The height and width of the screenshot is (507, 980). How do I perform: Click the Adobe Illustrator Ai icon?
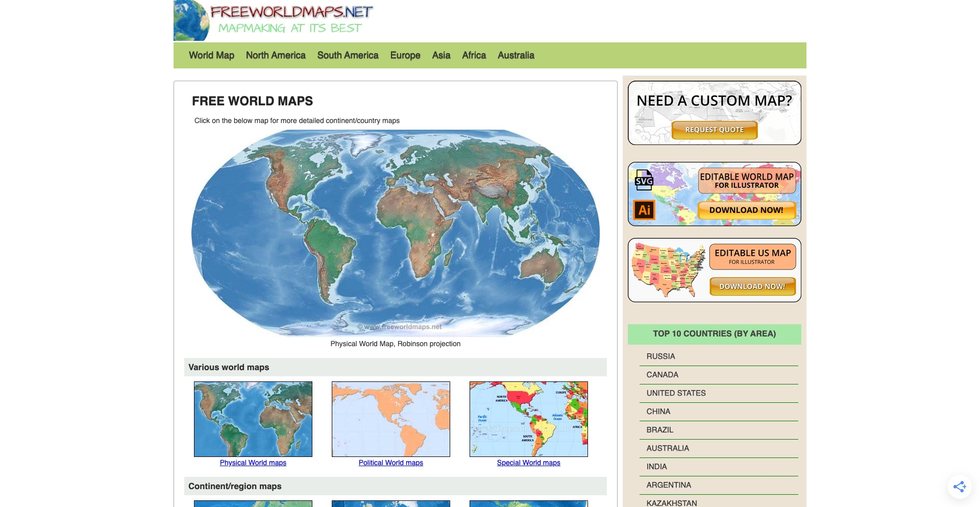[644, 210]
